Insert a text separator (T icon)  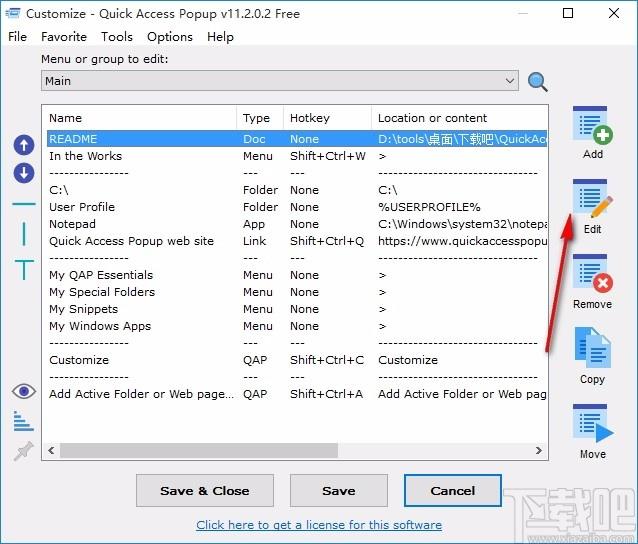coord(24,269)
